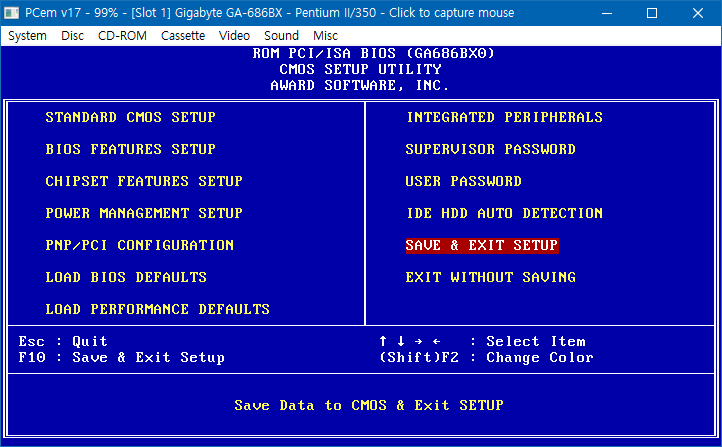This screenshot has height=447, width=722.
Task: Click the (Shift)F2 : Change Color hint
Action: [x=486, y=357]
